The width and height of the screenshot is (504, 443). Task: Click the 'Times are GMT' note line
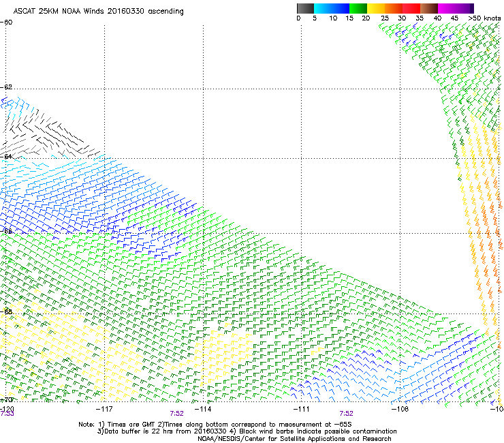(x=215, y=425)
